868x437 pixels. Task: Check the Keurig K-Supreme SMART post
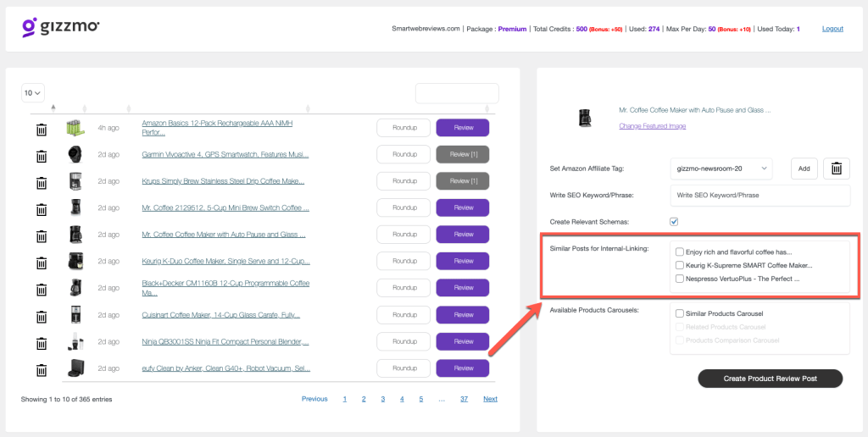click(680, 265)
